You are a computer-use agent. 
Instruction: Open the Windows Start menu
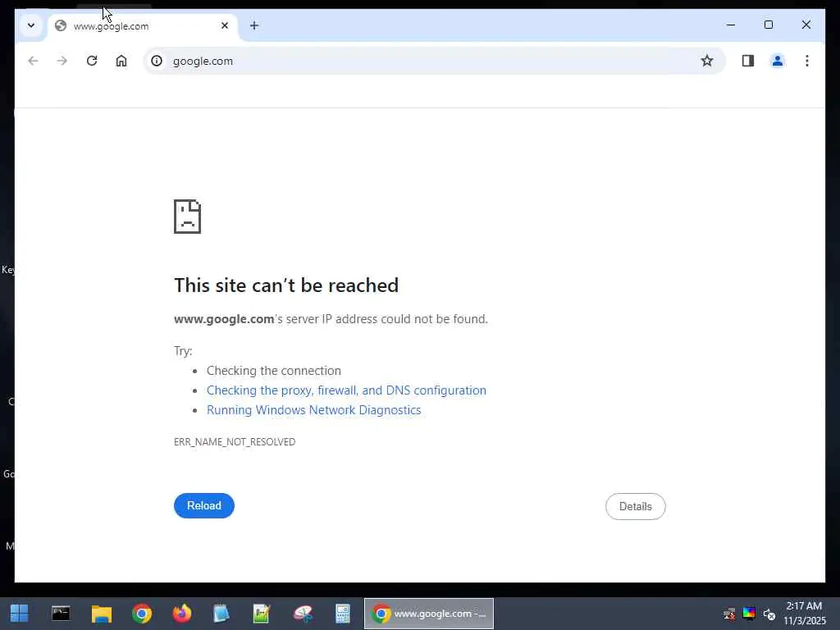pyautogui.click(x=20, y=614)
